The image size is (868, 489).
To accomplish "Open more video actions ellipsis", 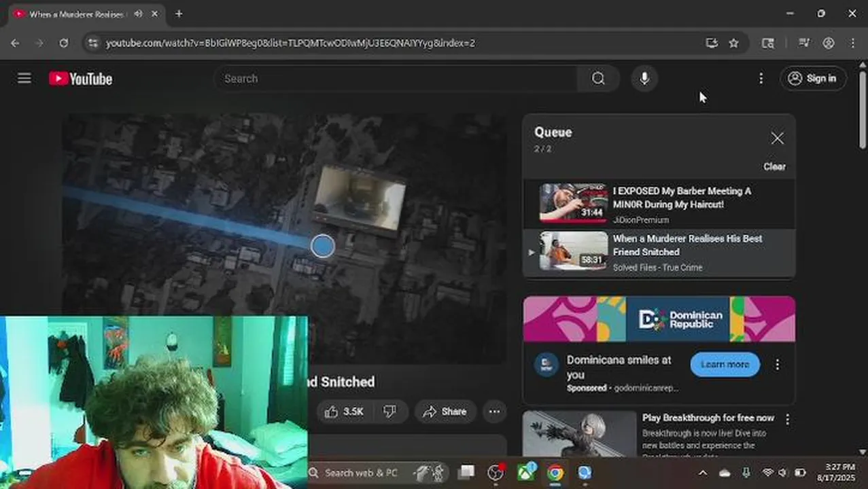I will click(x=494, y=412).
